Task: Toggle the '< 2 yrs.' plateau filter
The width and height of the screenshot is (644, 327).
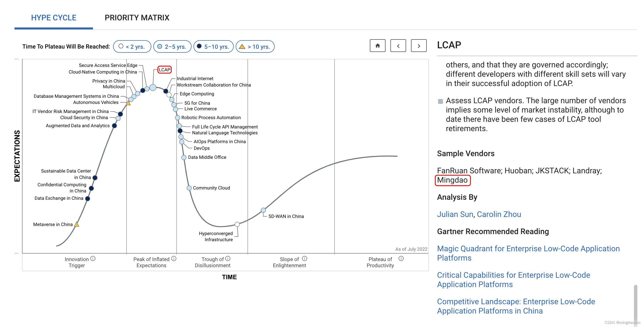Action: click(x=132, y=47)
